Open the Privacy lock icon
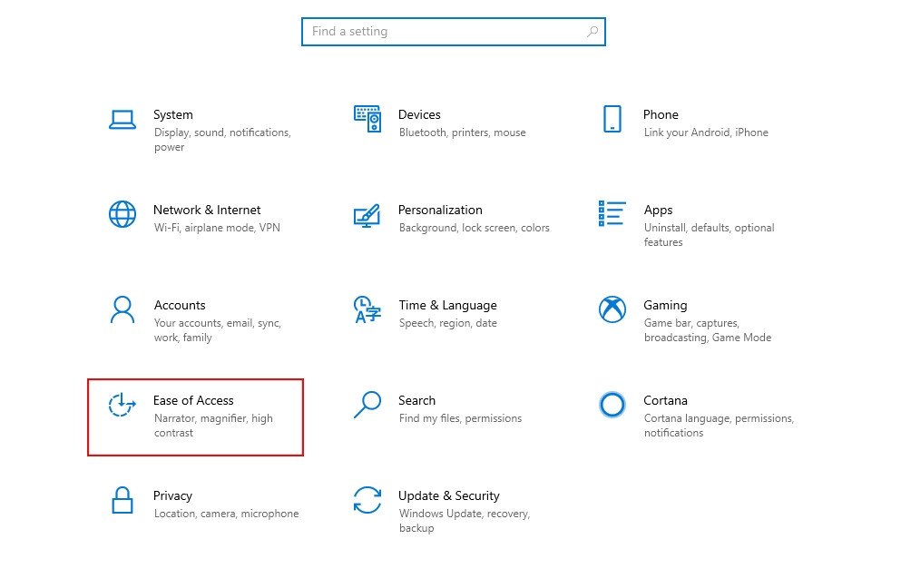The width and height of the screenshot is (901, 588). tap(122, 501)
